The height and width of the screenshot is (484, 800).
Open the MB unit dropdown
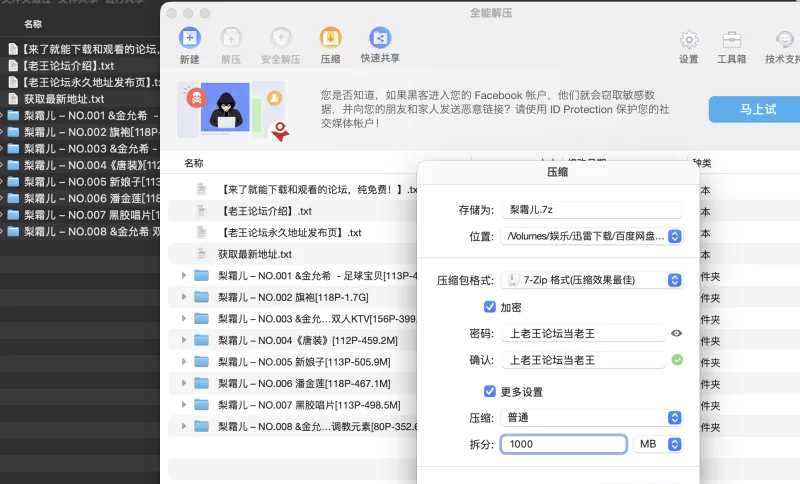point(658,444)
